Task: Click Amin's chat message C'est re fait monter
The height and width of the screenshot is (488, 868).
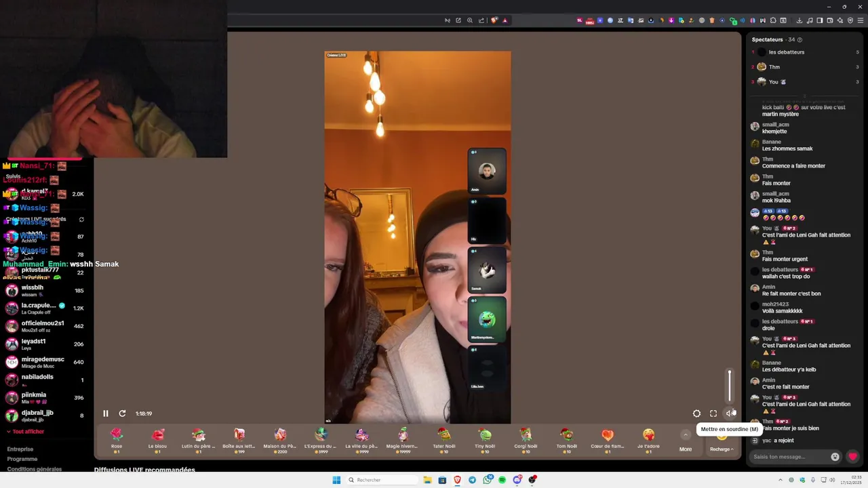Action: coord(785,387)
